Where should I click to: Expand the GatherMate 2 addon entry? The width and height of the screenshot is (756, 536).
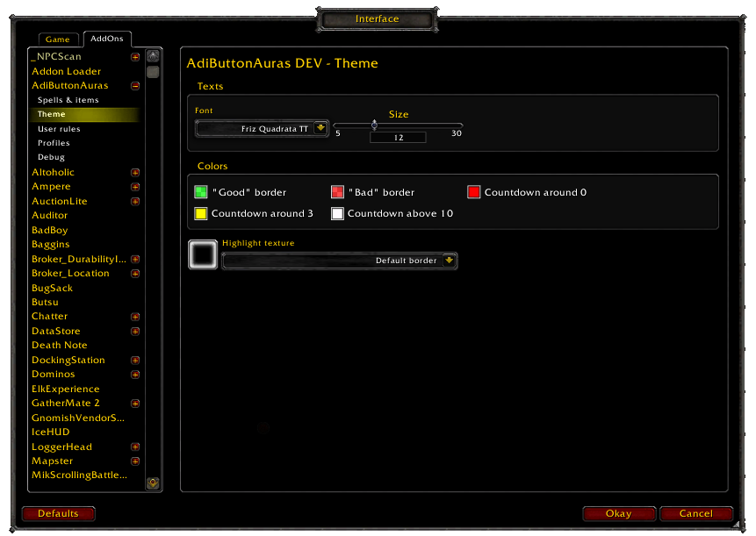[135, 404]
